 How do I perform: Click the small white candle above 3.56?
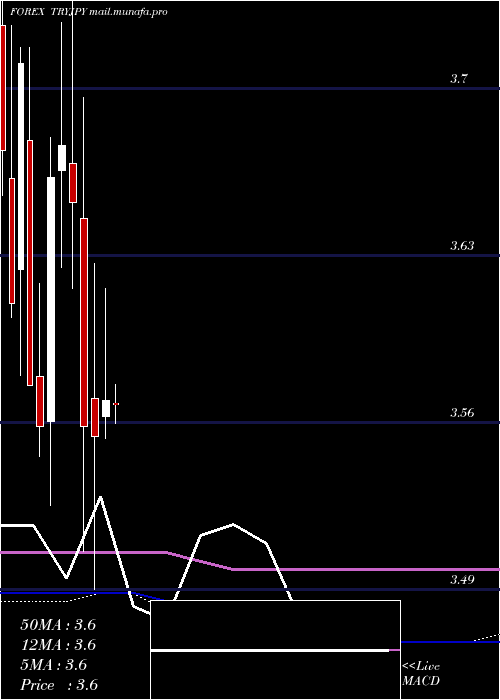tap(106, 408)
